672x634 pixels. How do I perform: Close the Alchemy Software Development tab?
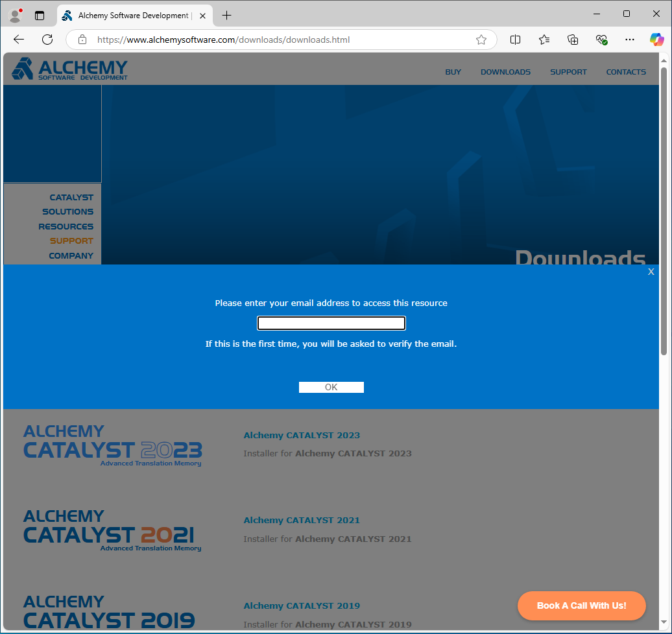click(x=203, y=16)
